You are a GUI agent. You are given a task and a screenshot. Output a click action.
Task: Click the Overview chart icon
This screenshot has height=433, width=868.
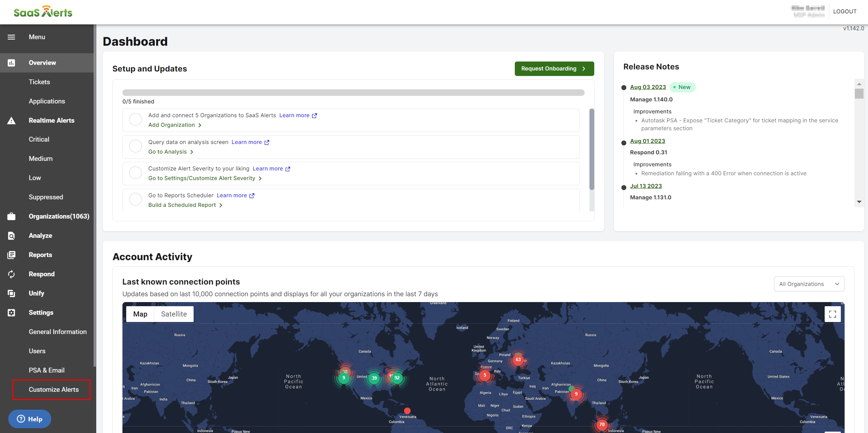point(11,63)
